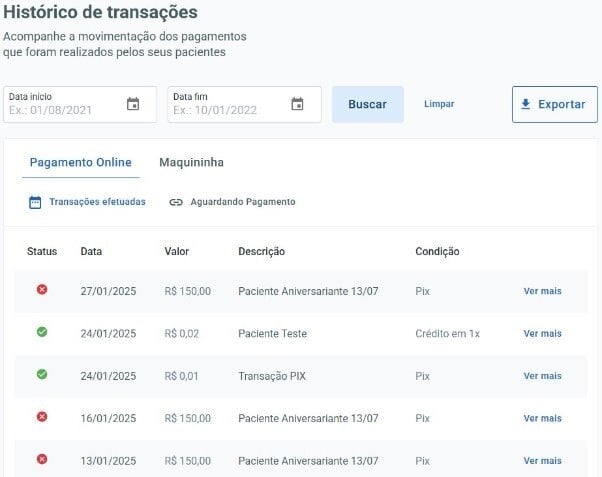Open the Data fim calendar picker icon

(297, 104)
